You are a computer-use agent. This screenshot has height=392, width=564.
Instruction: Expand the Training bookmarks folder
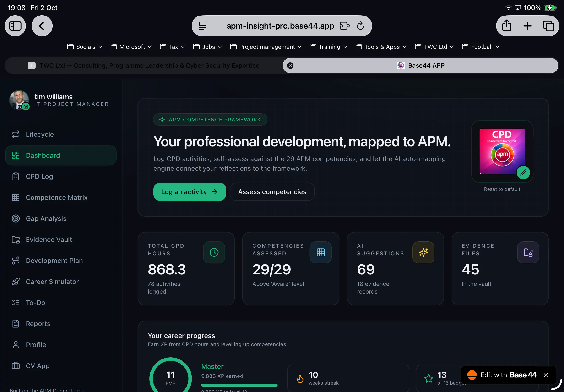329,47
